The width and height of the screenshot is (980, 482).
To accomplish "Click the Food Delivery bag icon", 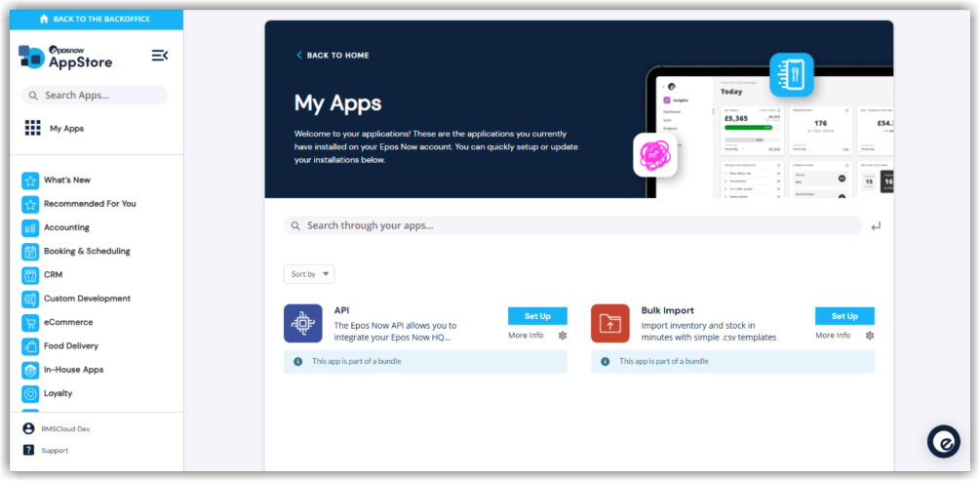I will pyautogui.click(x=30, y=347).
